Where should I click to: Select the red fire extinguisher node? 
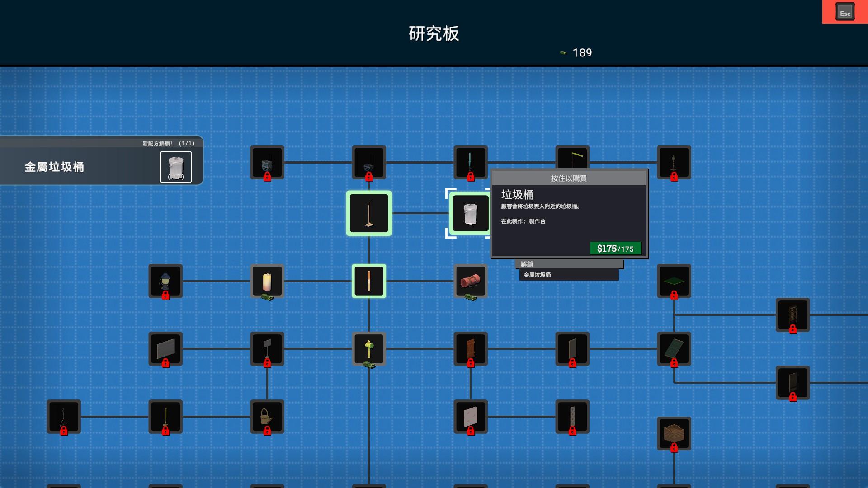tap(470, 281)
